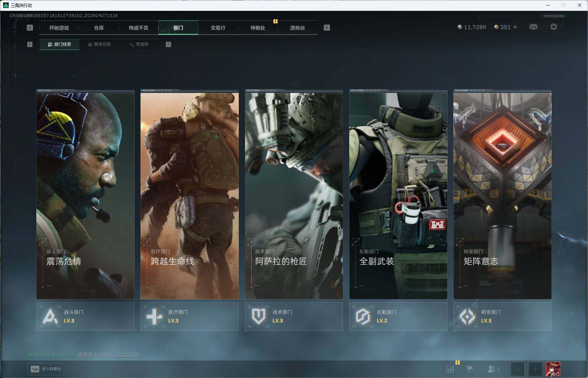Open the statistics bar chart icon
Viewport: 588px width, 378px height.
[x=450, y=369]
